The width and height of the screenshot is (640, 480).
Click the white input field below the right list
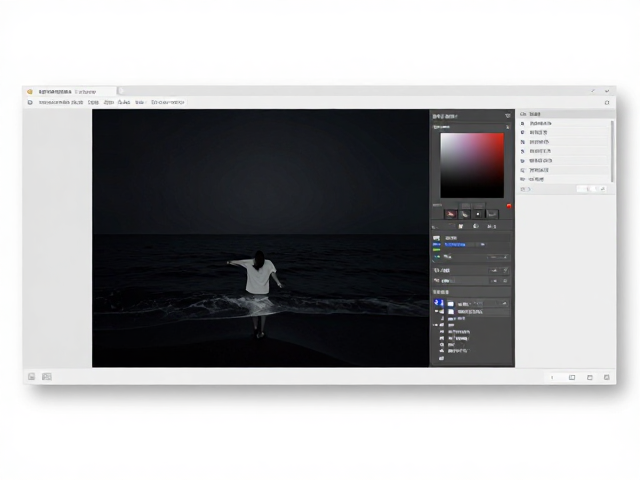point(592,189)
